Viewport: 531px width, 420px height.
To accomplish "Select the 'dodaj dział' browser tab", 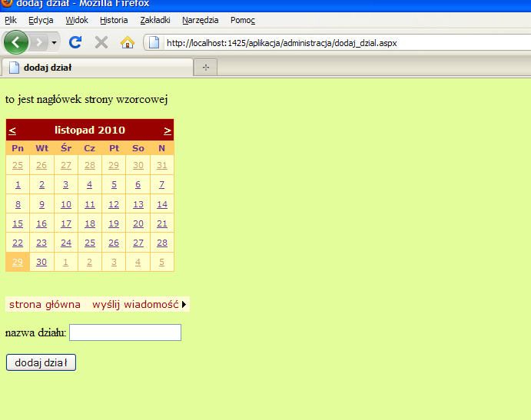I will [98, 68].
